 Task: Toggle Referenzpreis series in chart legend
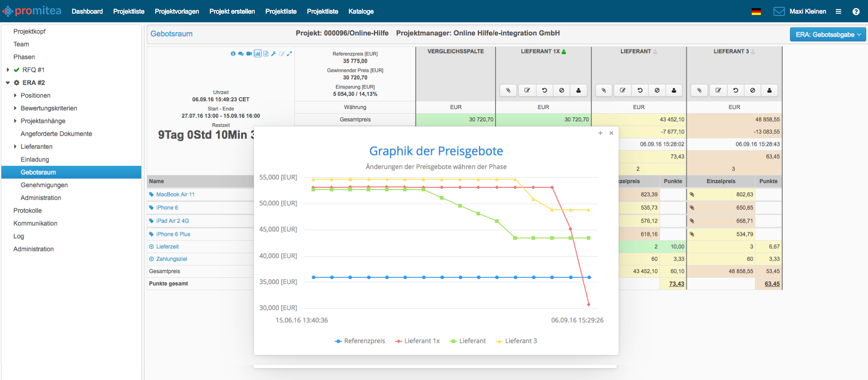360,341
